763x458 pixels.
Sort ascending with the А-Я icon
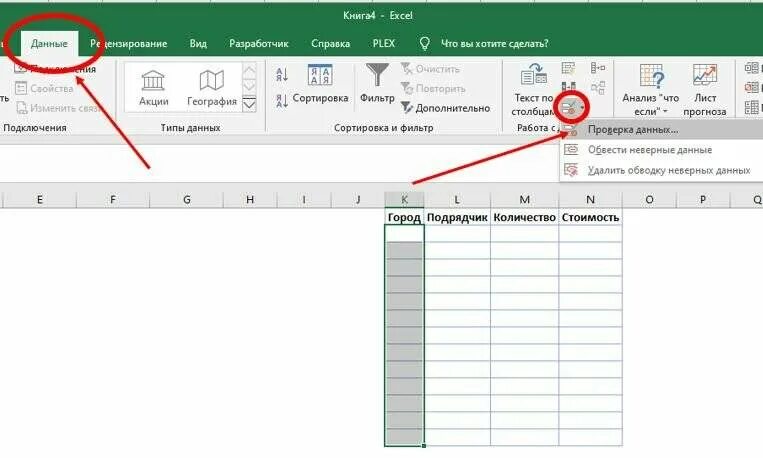click(282, 74)
